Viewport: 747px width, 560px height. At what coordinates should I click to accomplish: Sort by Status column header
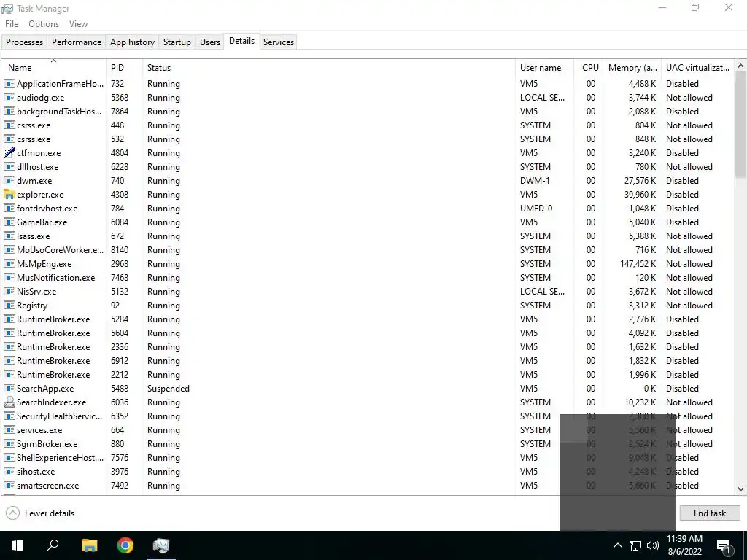[329, 68]
